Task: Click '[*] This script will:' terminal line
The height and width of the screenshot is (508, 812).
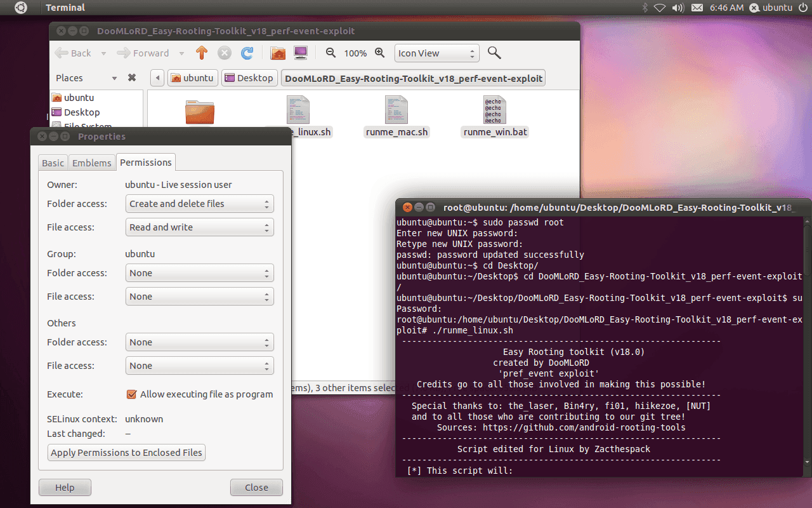Action: (x=460, y=471)
